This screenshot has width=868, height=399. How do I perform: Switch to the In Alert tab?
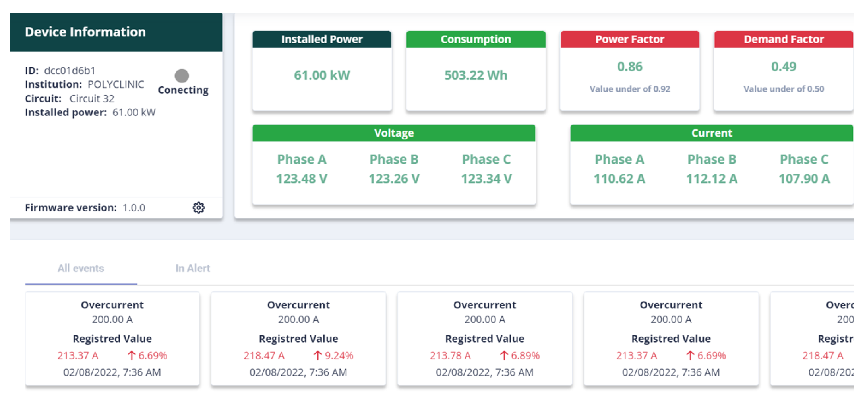click(192, 268)
